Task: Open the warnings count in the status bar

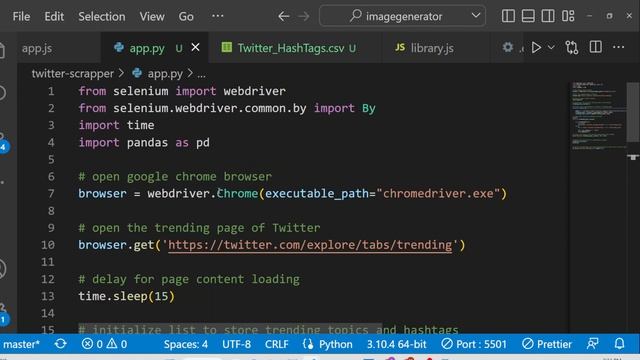Action: (x=117, y=344)
